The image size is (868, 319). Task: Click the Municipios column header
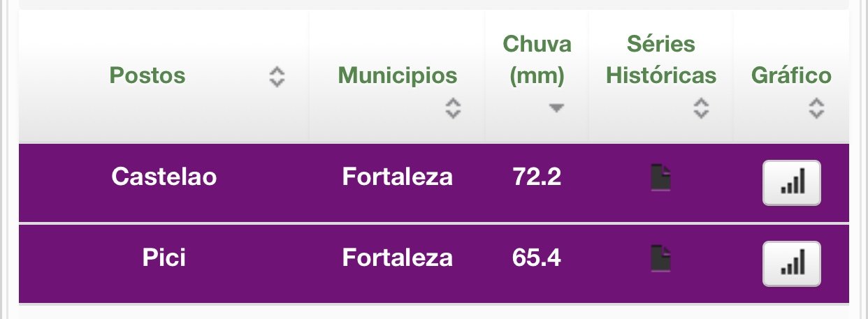398,75
